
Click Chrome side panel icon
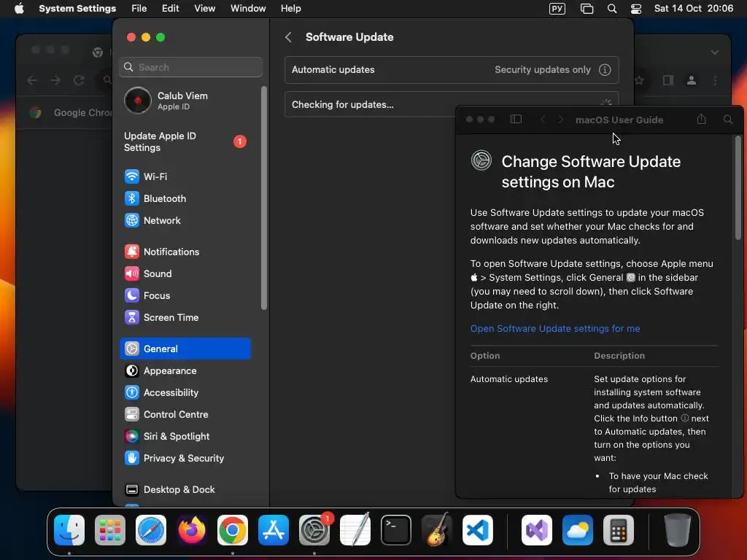point(668,80)
